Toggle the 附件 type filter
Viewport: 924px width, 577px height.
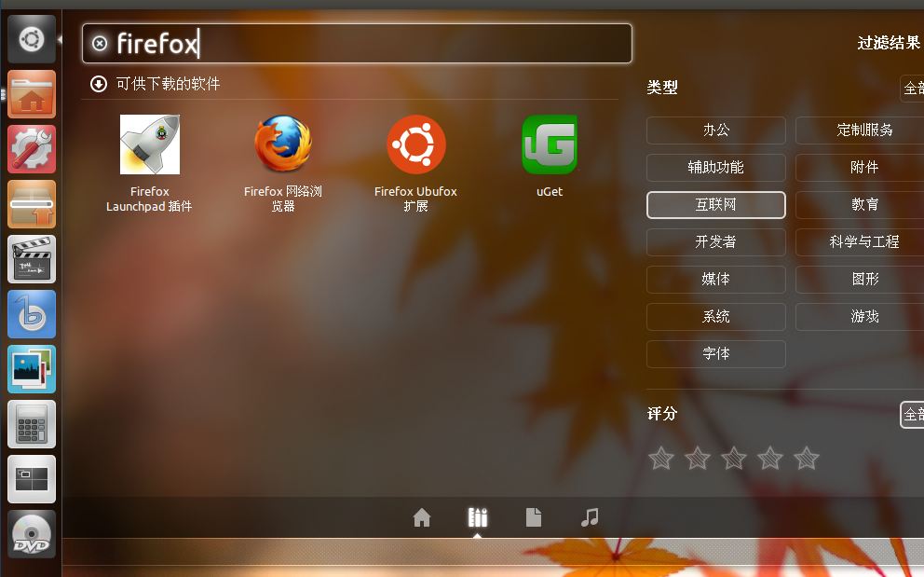tap(860, 168)
